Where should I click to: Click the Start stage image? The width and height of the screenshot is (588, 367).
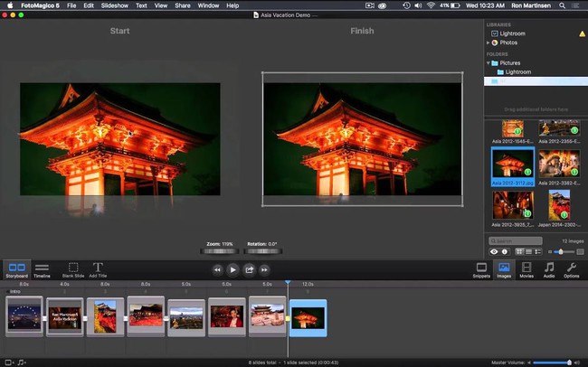[x=120, y=139]
